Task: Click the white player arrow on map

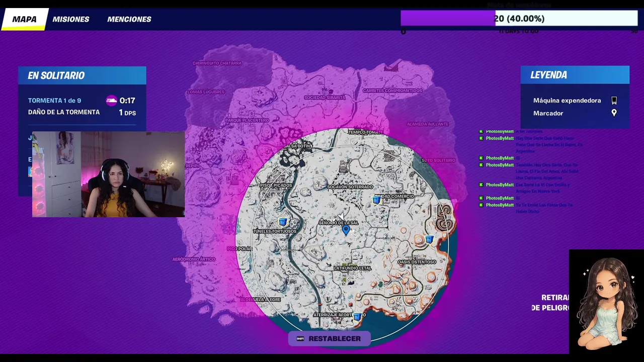Action: tap(341, 217)
